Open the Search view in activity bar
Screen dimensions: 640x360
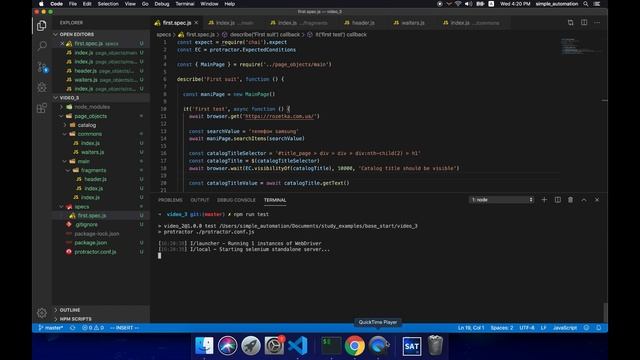click(42, 46)
